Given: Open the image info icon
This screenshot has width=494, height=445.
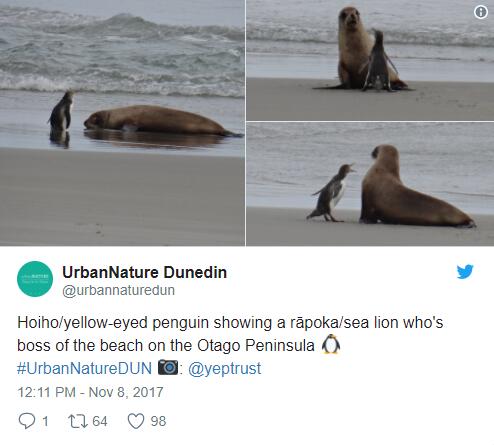Looking at the screenshot, I should [x=480, y=12].
